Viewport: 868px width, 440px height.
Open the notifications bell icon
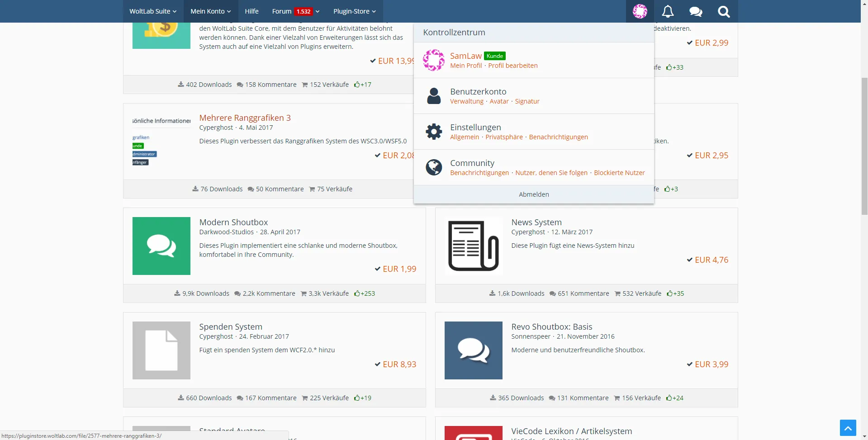[x=668, y=11]
